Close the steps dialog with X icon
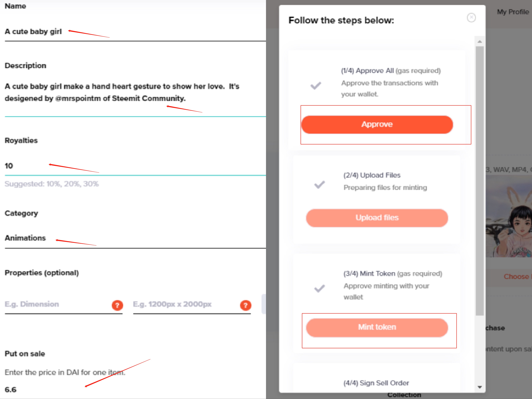 471,18
